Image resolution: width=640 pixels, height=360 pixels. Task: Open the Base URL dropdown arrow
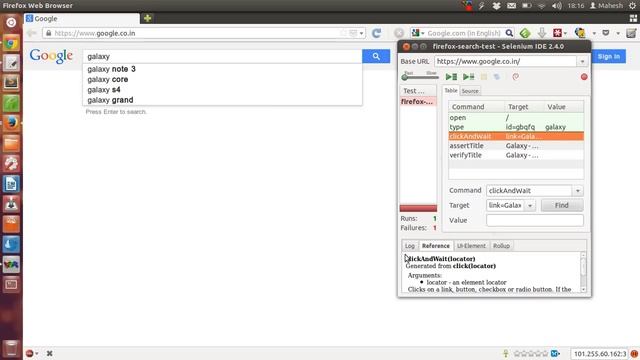tap(582, 62)
